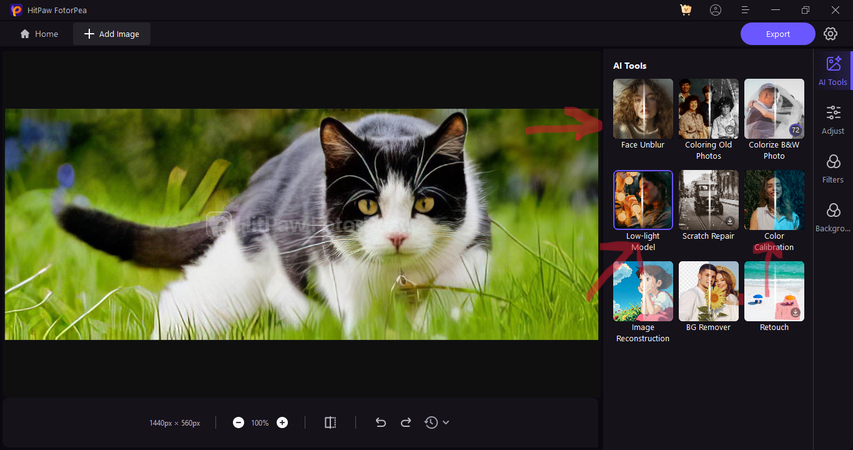Select the Low-light Model thumbnail
The image size is (853, 450).
643,200
